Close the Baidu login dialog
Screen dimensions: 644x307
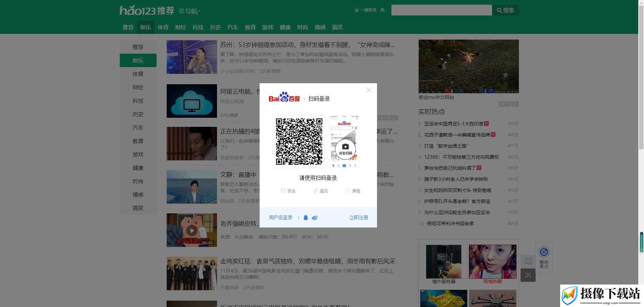[x=369, y=90]
